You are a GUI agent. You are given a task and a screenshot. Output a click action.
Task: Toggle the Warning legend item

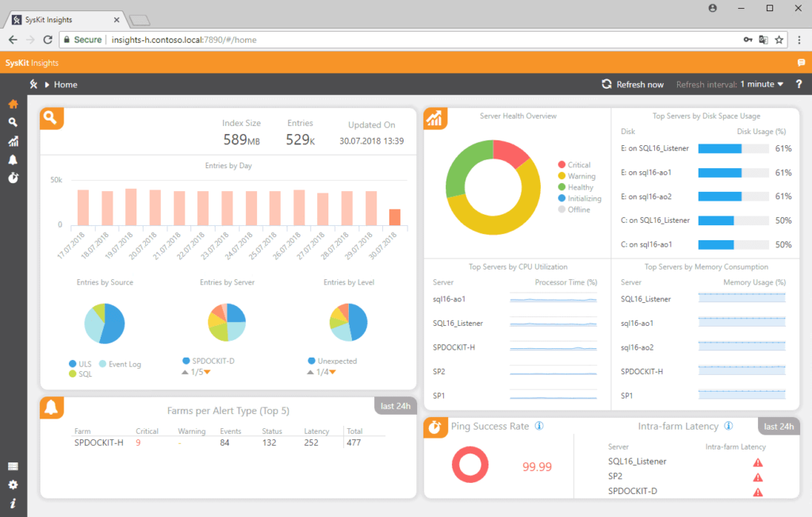(577, 176)
